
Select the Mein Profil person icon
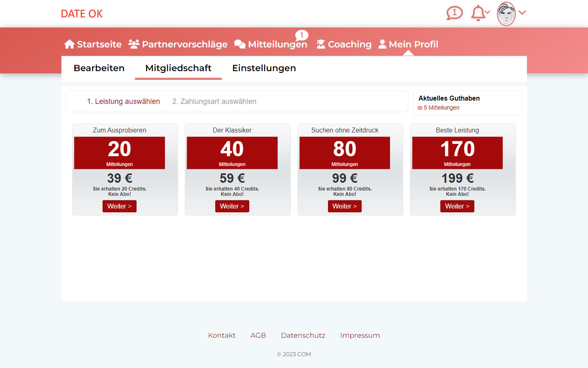pos(382,44)
